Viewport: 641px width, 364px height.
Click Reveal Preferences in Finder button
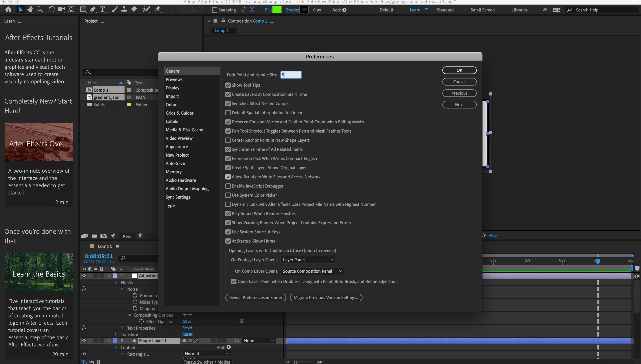click(x=255, y=298)
